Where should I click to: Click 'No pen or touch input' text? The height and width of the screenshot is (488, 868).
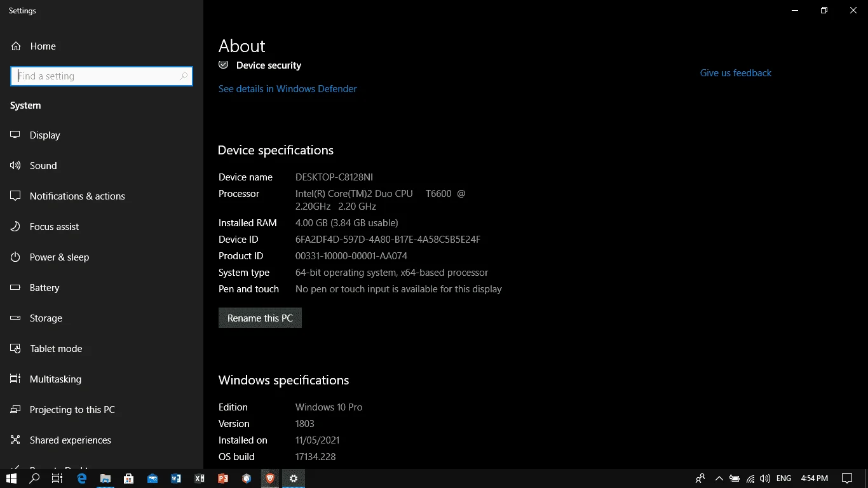[x=398, y=289]
